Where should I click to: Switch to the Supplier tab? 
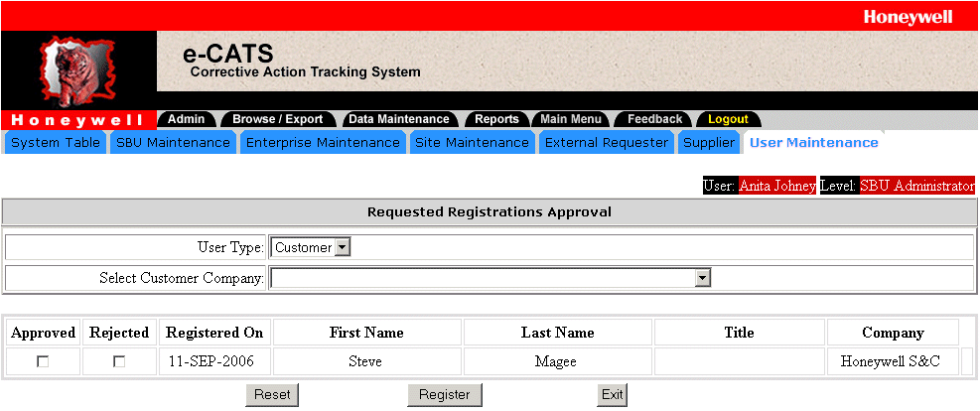click(709, 142)
